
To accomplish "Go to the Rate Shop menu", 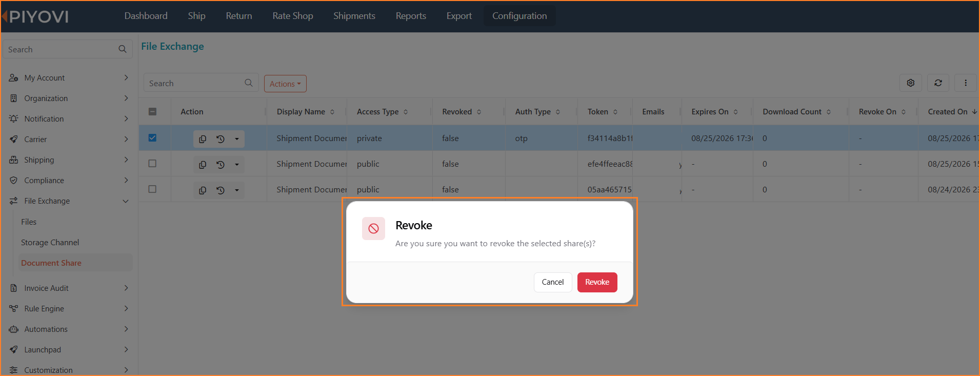I will 293,16.
